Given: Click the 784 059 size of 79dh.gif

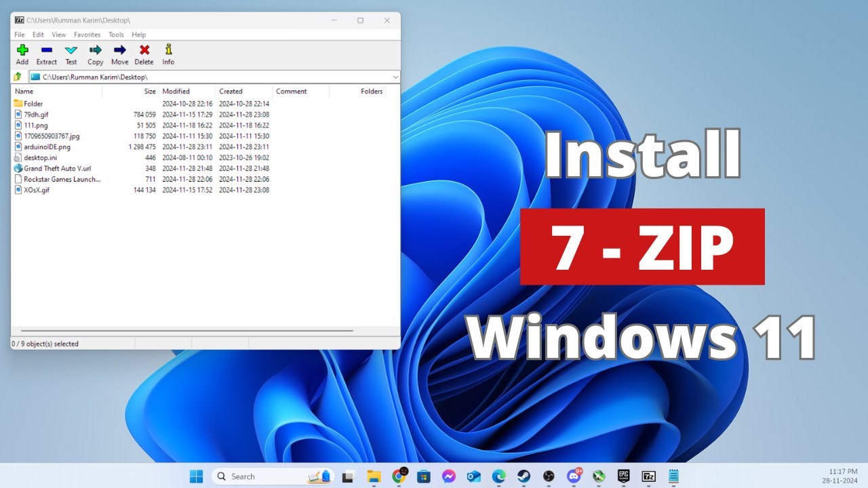Looking at the screenshot, I should [144, 115].
